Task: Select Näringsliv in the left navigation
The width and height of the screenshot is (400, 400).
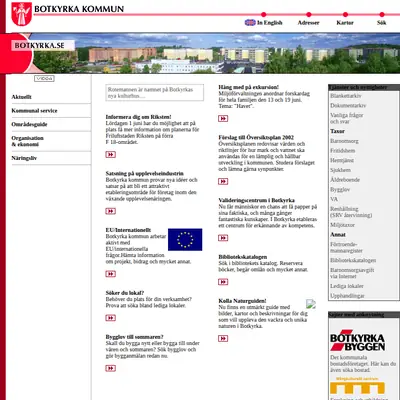Action: point(24,158)
